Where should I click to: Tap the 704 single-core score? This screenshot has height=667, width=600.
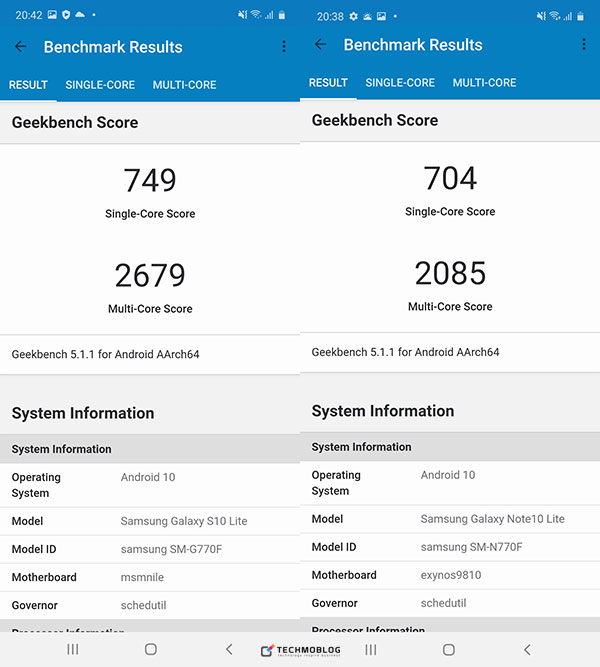click(450, 178)
